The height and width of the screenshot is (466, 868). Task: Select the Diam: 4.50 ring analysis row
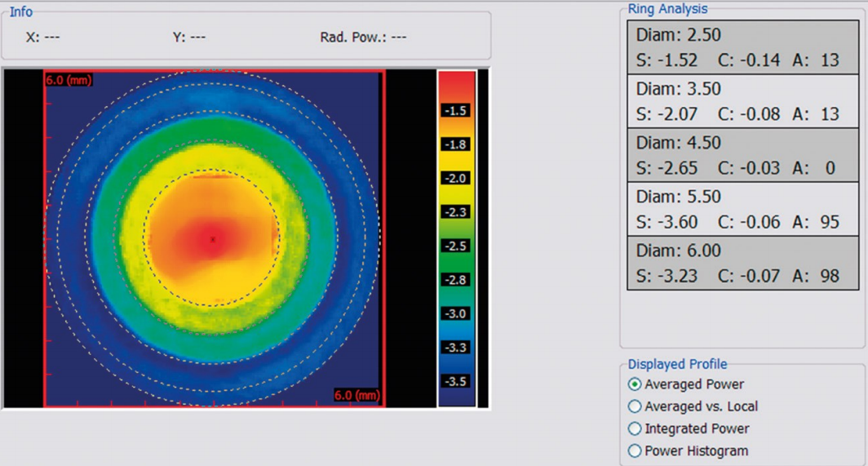tap(743, 154)
